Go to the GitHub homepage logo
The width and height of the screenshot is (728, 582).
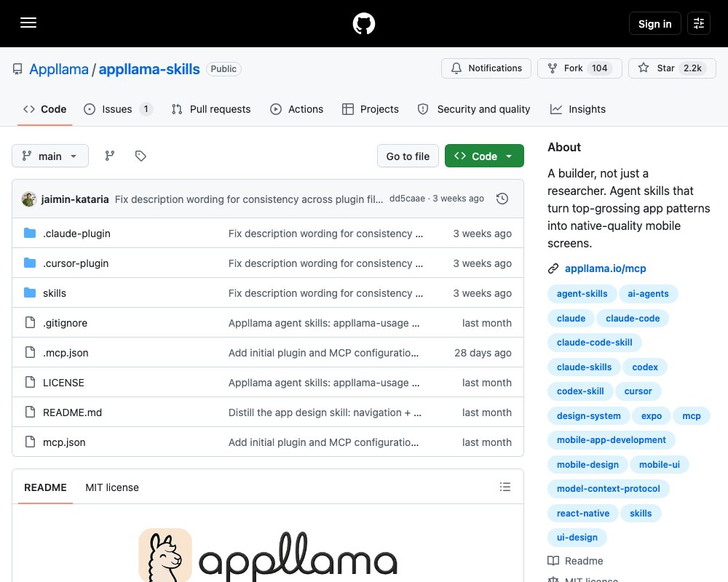pos(363,23)
